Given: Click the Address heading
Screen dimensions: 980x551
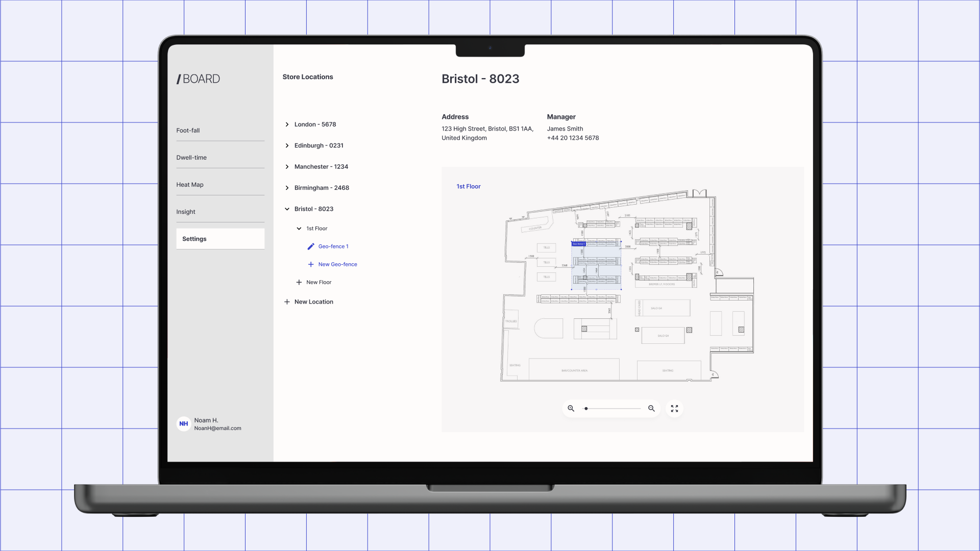Looking at the screenshot, I should [455, 117].
